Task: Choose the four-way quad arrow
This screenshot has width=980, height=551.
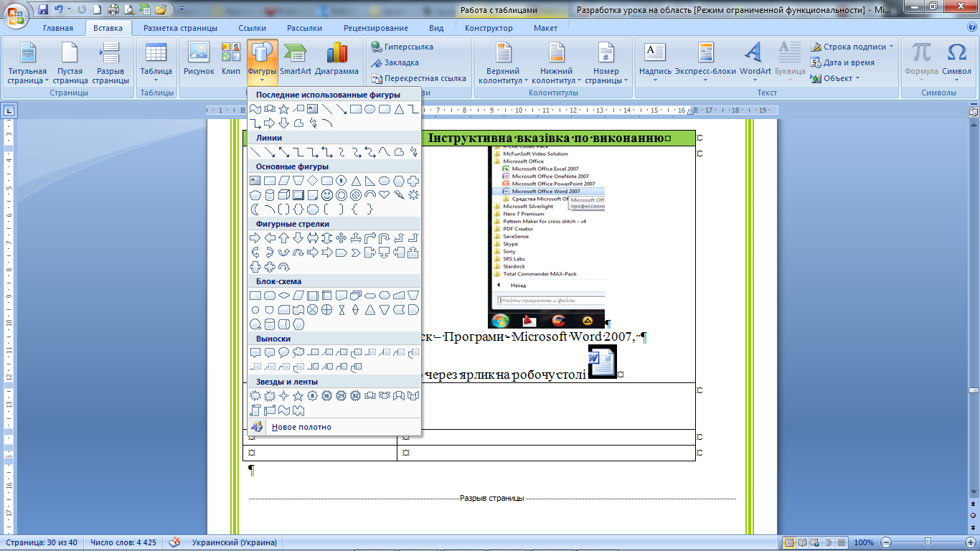Action: [x=341, y=238]
